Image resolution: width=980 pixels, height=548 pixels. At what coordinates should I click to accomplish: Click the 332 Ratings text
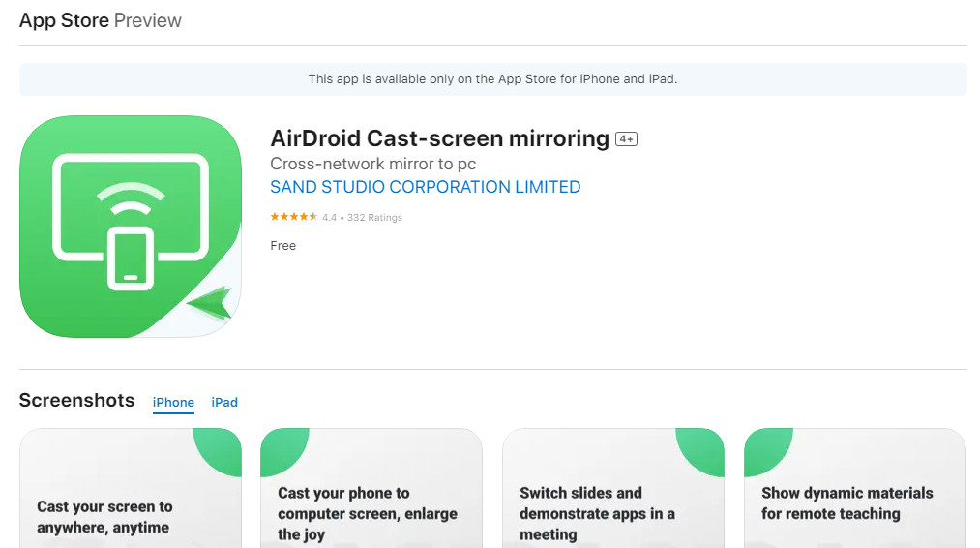374,218
